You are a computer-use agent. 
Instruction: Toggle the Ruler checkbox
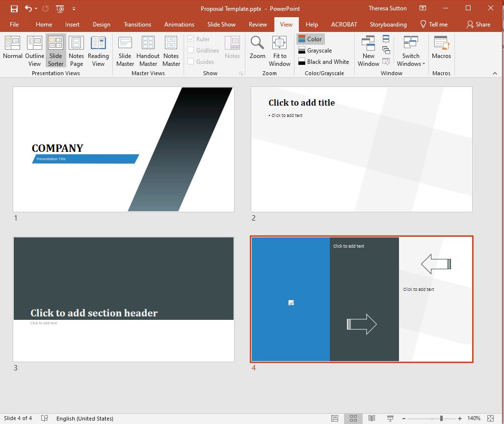191,39
